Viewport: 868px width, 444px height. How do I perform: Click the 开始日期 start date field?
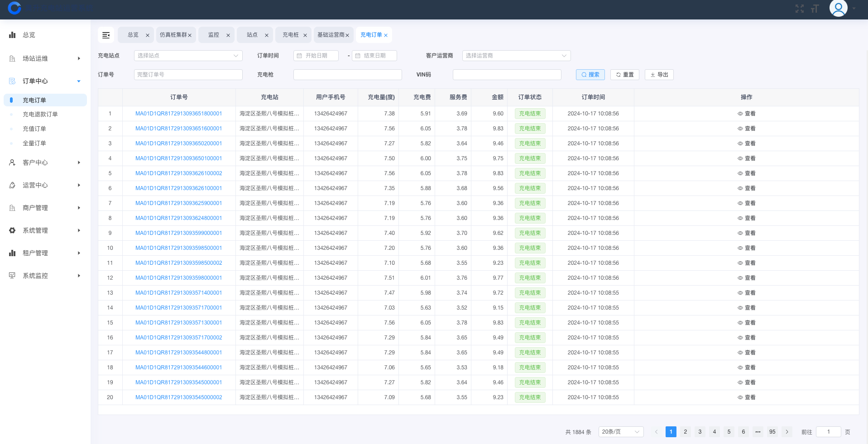317,56
